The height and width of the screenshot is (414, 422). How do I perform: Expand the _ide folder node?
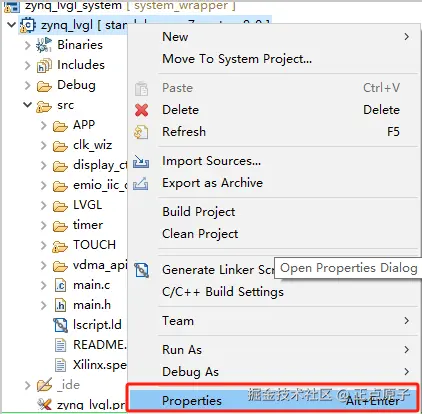pos(28,385)
